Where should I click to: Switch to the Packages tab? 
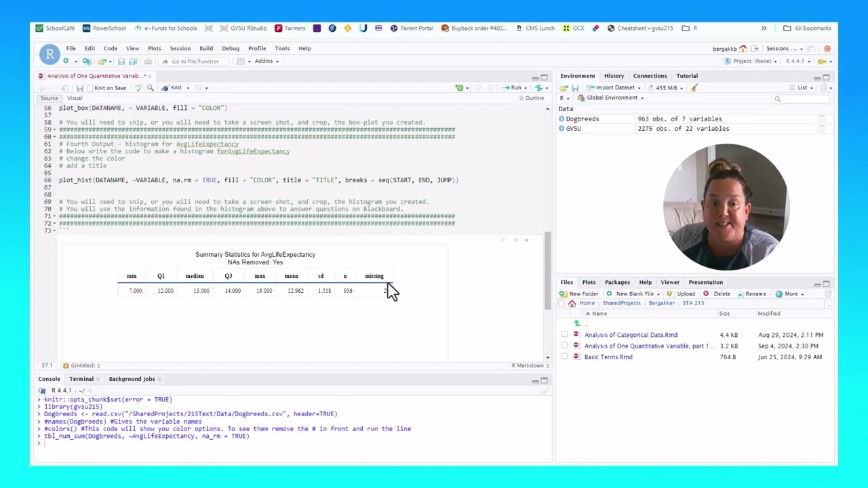[617, 282]
